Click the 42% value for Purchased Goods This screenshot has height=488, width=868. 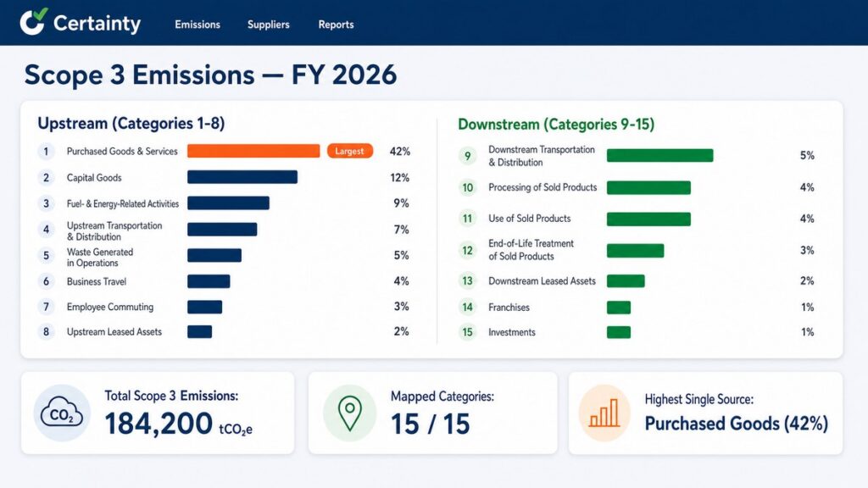pyautogui.click(x=400, y=151)
